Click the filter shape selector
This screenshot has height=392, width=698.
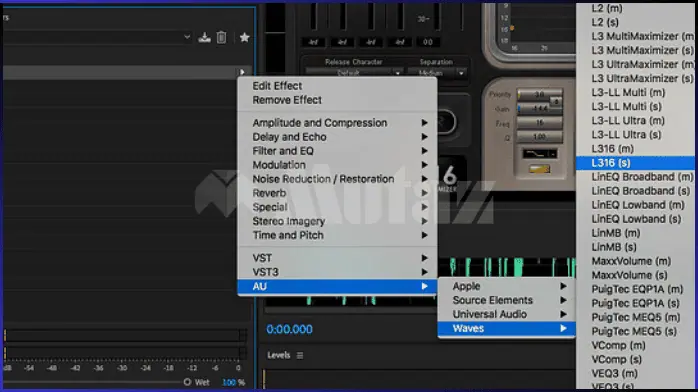coord(540,154)
